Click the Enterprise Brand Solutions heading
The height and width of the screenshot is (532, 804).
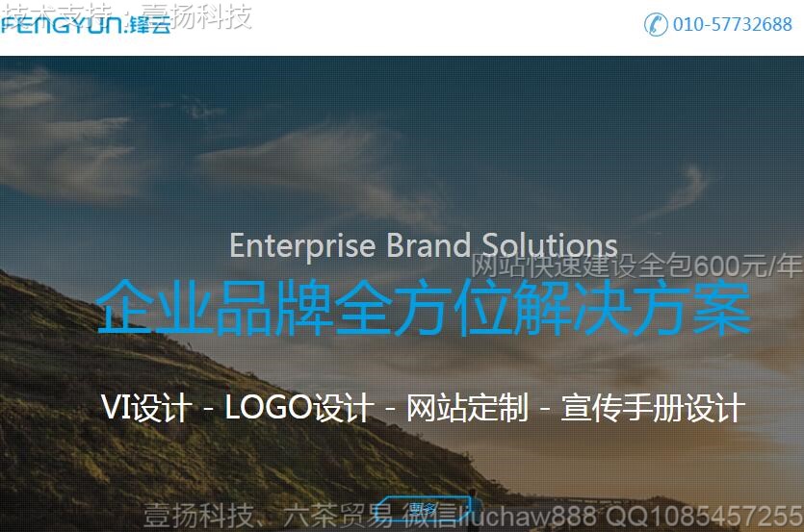424,245
